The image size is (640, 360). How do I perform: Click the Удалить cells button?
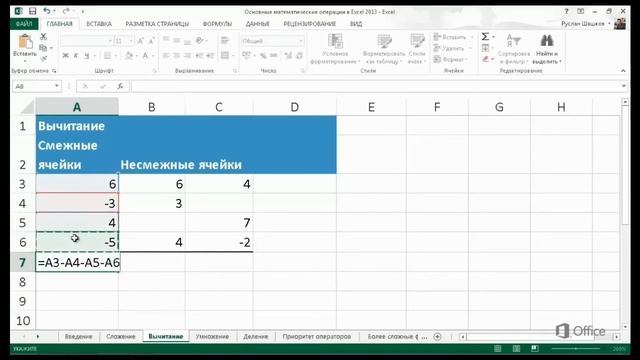click(452, 48)
